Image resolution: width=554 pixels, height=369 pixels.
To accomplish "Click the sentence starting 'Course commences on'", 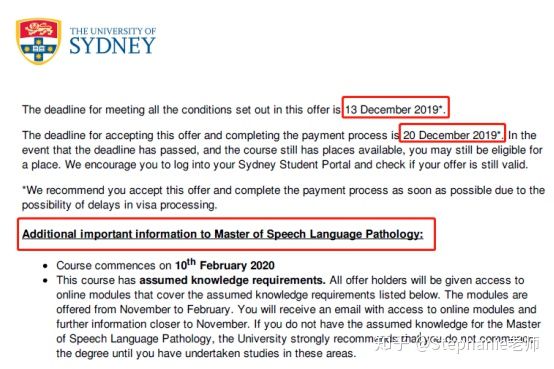I will [165, 265].
